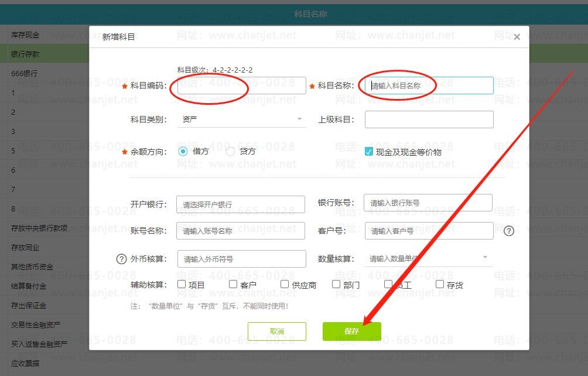Select 贷方 balance direction radio

point(230,152)
